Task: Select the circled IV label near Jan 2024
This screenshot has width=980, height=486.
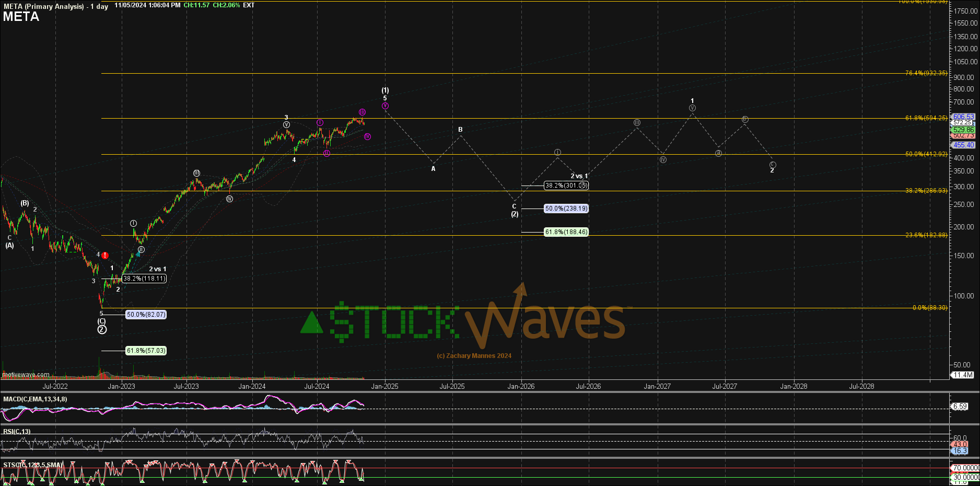Action: click(229, 199)
